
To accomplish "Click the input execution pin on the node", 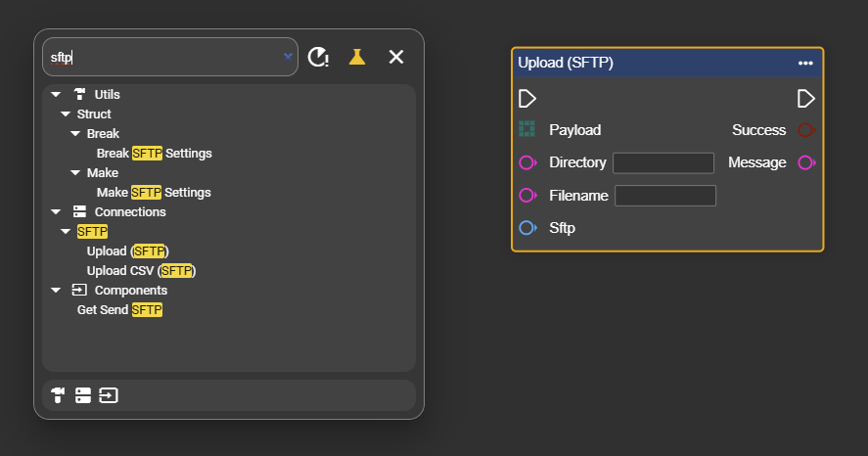I will 527,99.
